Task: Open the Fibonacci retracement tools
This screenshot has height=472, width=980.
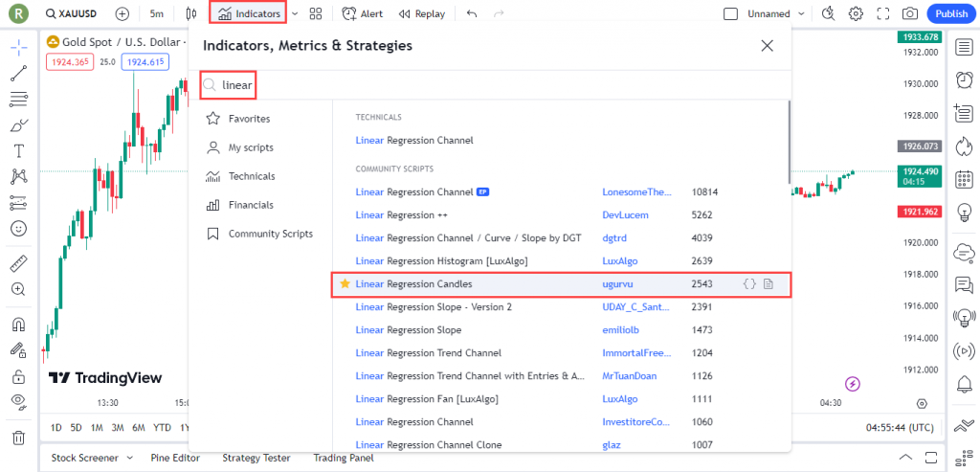Action: (19, 99)
